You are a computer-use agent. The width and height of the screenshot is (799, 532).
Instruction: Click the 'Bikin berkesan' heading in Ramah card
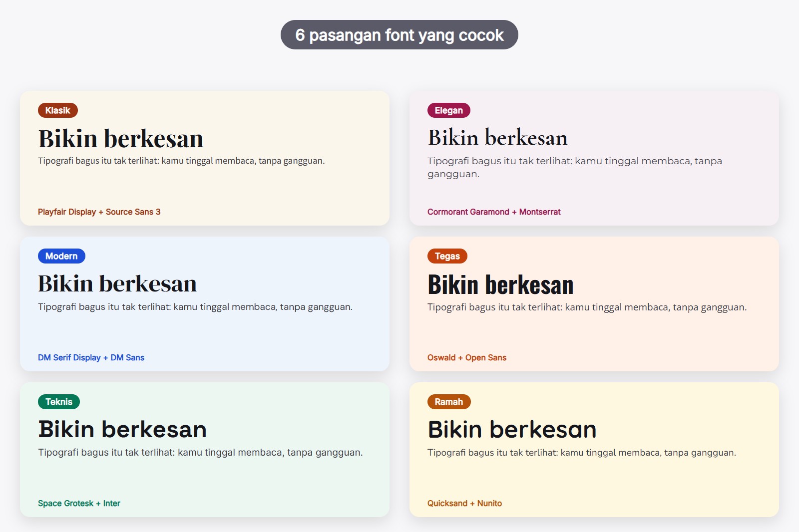pyautogui.click(x=512, y=429)
